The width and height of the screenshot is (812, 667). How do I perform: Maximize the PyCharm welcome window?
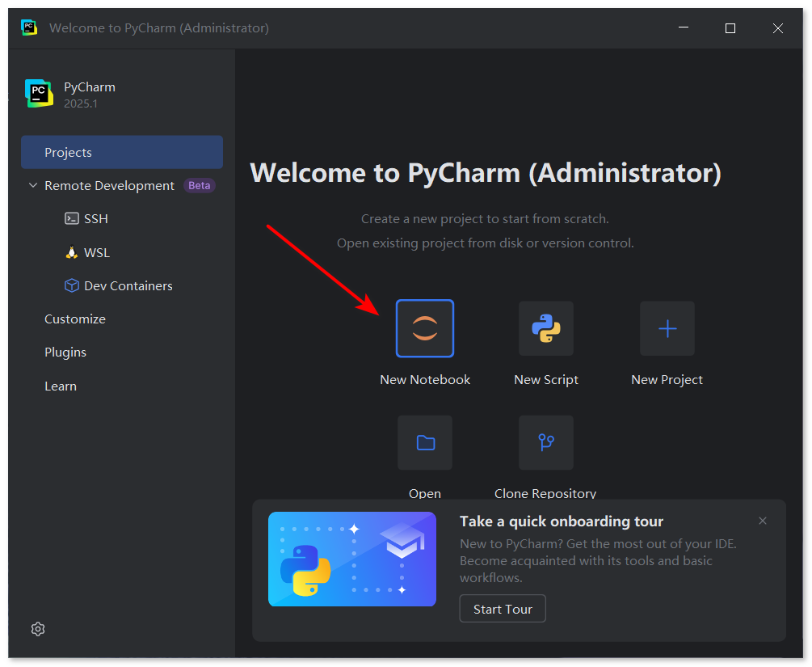730,28
